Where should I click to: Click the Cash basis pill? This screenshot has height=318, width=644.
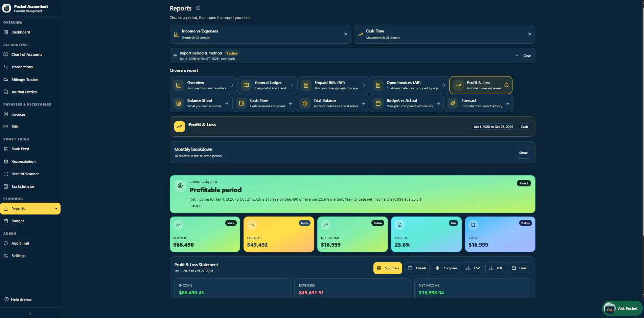[524, 127]
